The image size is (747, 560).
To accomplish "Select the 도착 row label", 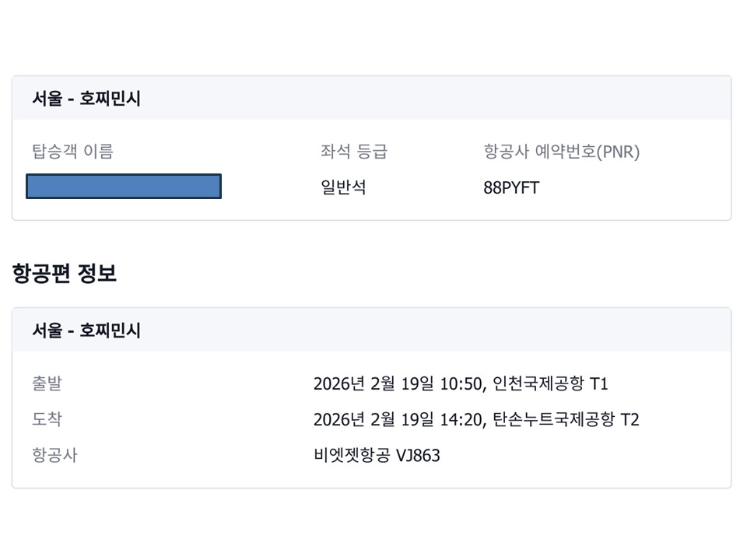I will [x=47, y=419].
